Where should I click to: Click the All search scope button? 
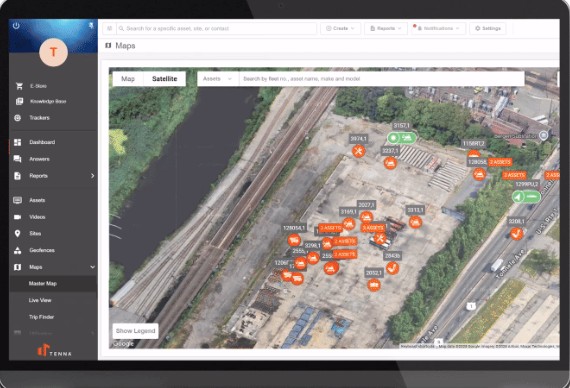click(x=109, y=28)
